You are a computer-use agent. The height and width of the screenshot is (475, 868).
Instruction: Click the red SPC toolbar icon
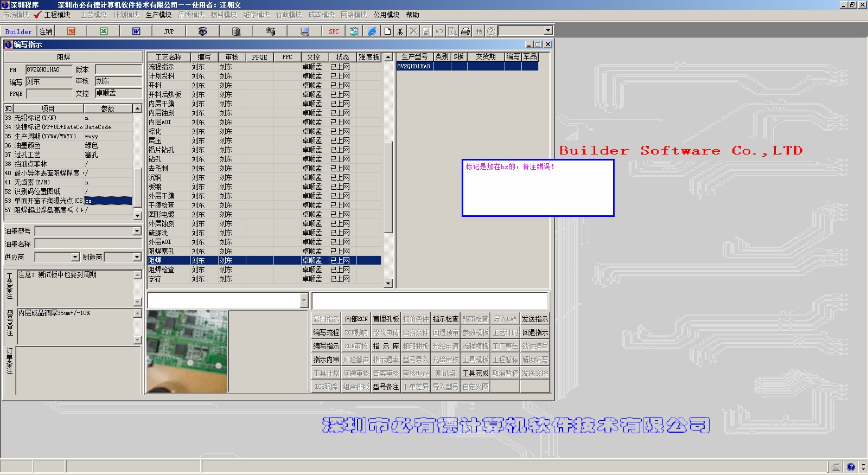coord(334,31)
